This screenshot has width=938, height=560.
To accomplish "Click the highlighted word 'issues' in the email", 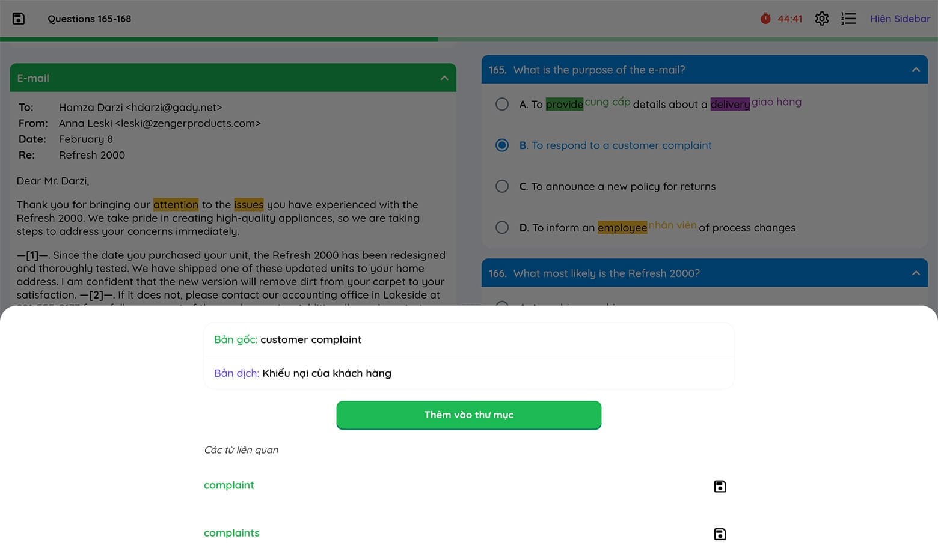I will coord(249,205).
